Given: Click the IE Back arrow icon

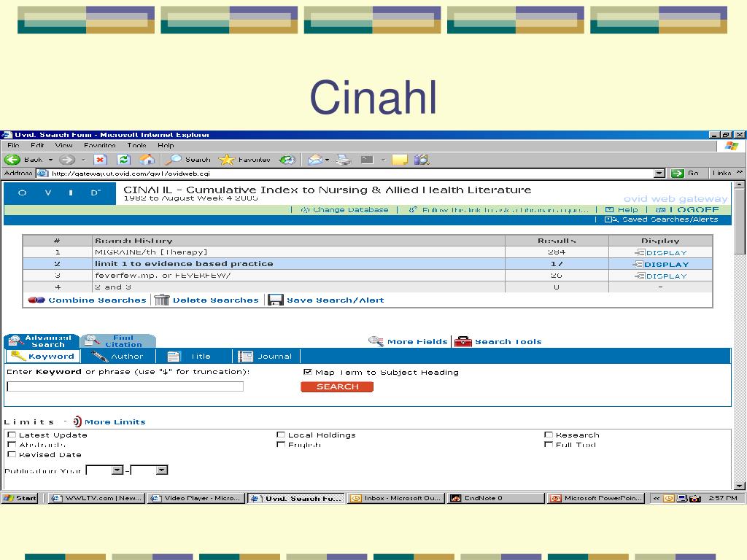Looking at the screenshot, I should click(12, 160).
